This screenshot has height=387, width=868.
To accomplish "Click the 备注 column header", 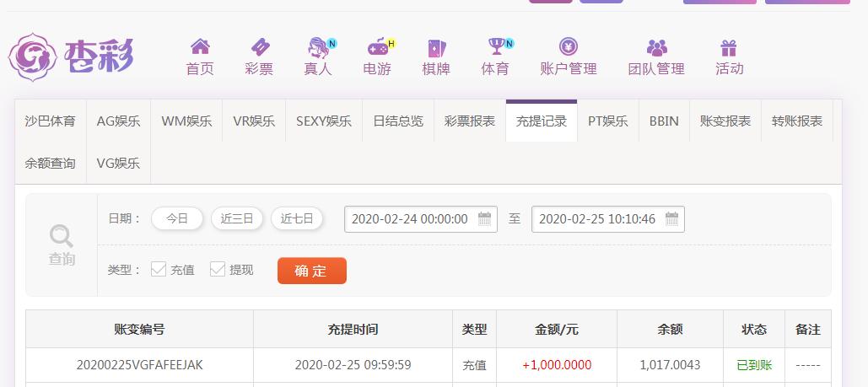I will tap(807, 330).
